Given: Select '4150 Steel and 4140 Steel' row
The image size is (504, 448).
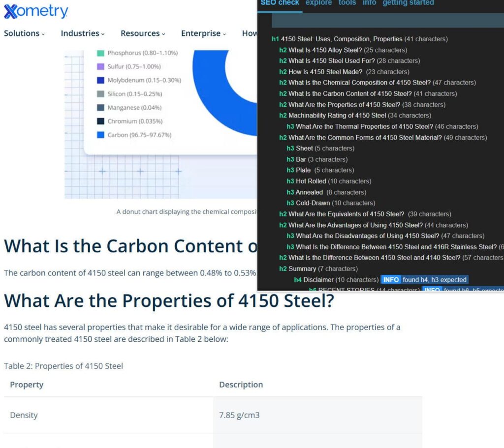Looking at the screenshot, I should point(391,258).
